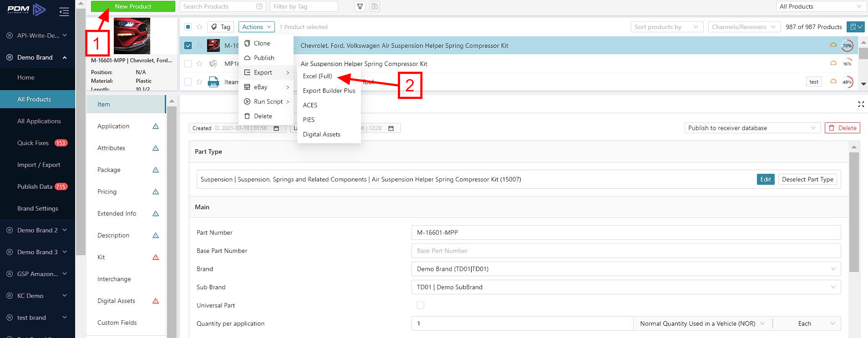Click the search help question mark icon
The width and height of the screenshot is (868, 338).
[x=259, y=6]
